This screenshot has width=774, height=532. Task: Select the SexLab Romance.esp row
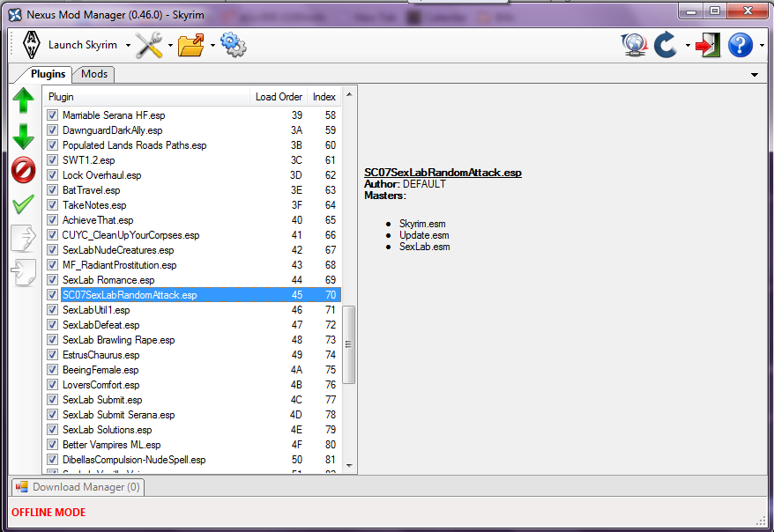pyautogui.click(x=192, y=280)
